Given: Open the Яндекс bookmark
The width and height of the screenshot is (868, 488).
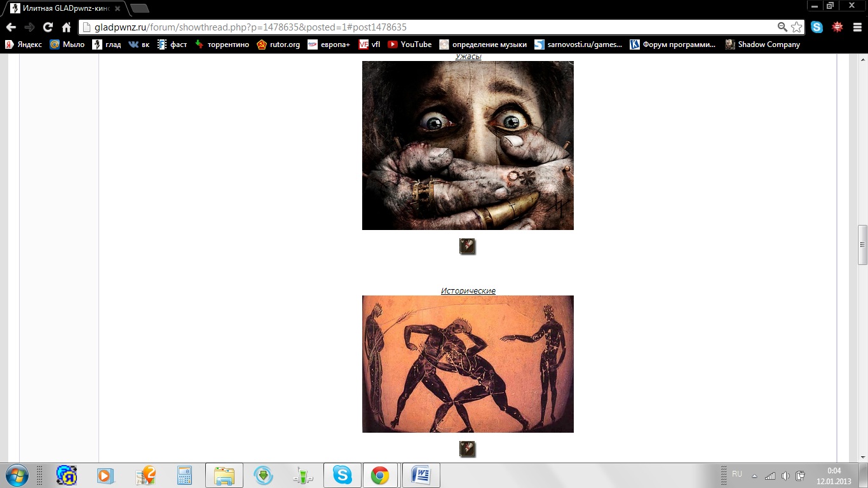Looking at the screenshot, I should [x=24, y=44].
